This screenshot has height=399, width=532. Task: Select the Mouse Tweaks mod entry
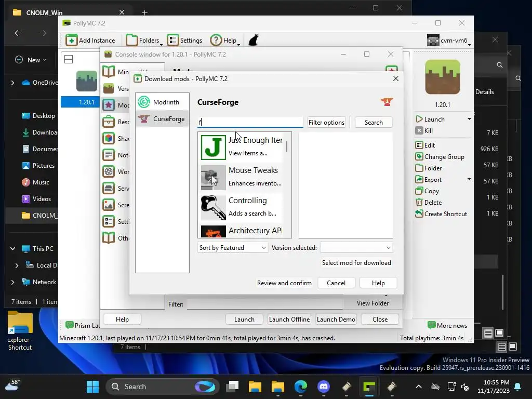point(242,177)
